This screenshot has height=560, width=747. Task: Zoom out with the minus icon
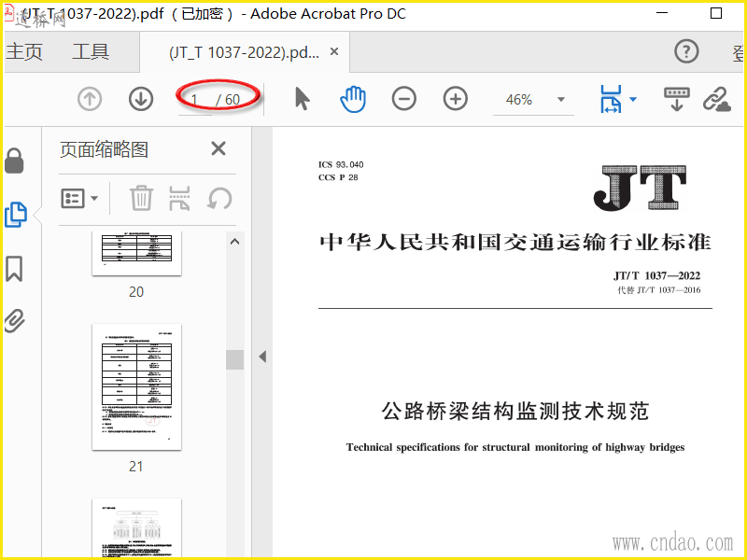(x=404, y=99)
